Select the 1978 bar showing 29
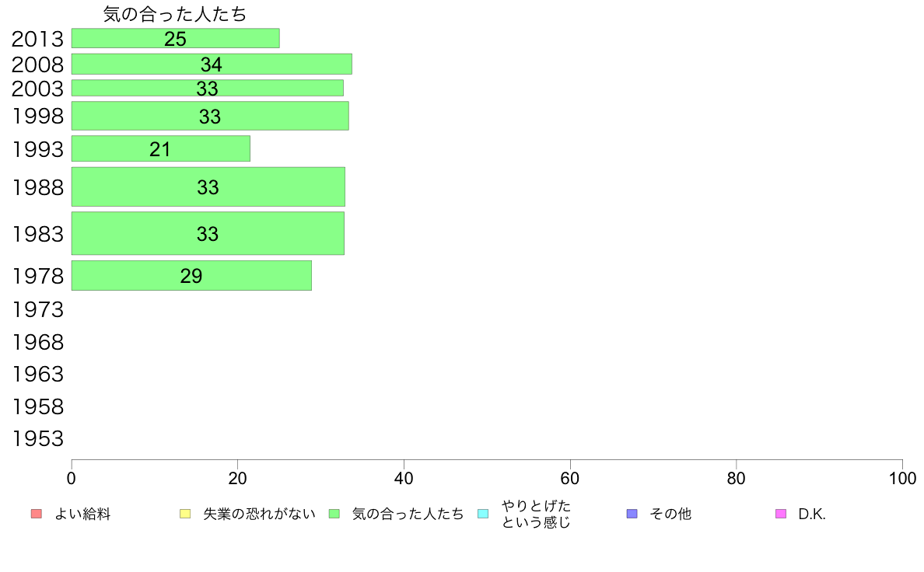 (191, 276)
